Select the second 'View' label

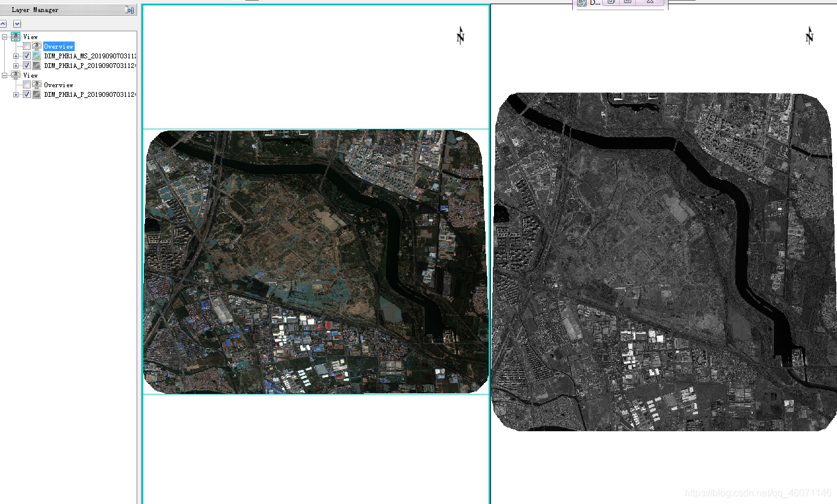(30, 75)
